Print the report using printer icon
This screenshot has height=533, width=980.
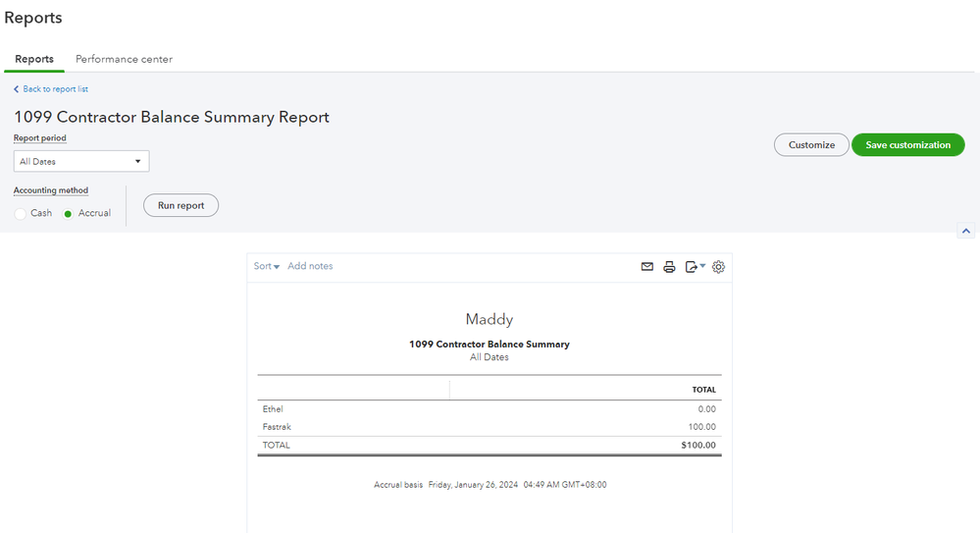pyautogui.click(x=669, y=267)
